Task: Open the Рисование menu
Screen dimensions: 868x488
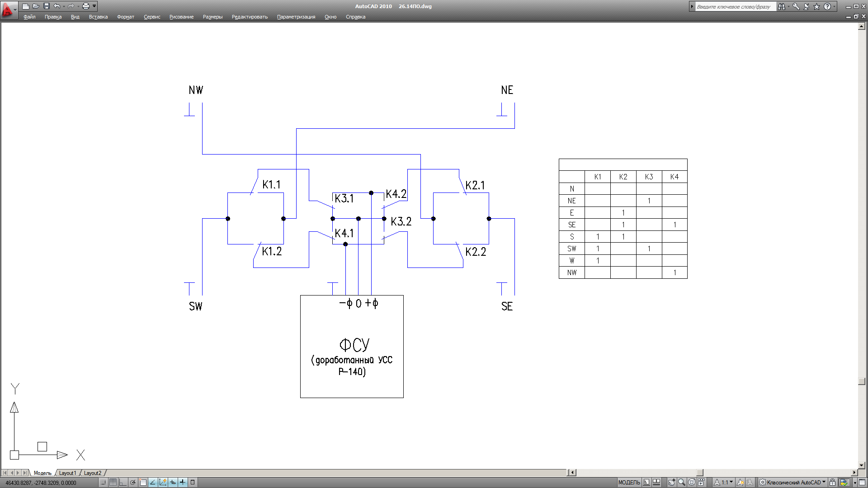Action: [181, 17]
